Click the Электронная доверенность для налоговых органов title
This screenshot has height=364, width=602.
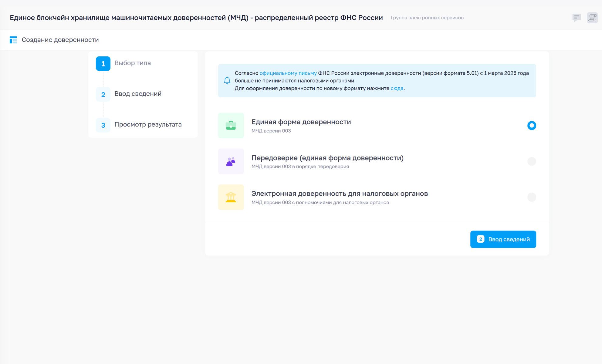340,194
